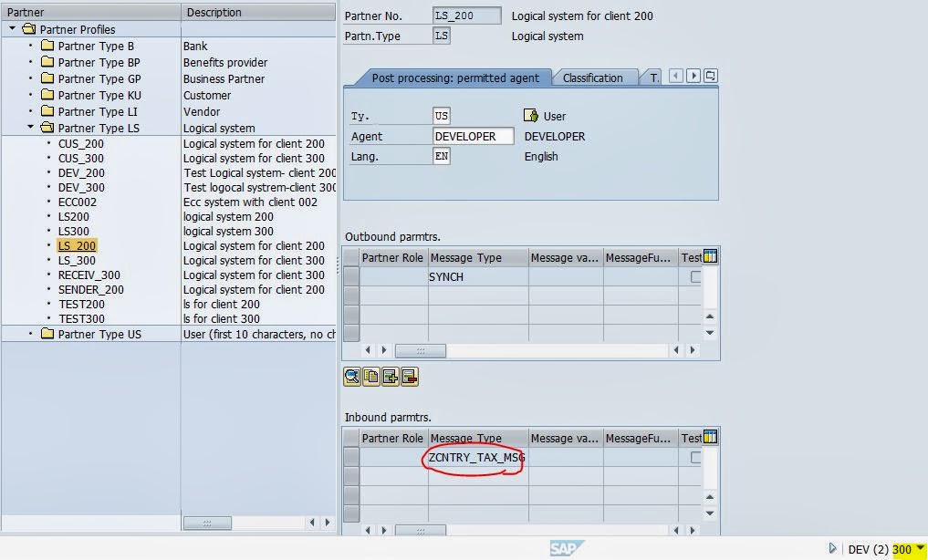Expand Partner Type US node bullet
This screenshot has height=560, width=928.
(x=31, y=334)
